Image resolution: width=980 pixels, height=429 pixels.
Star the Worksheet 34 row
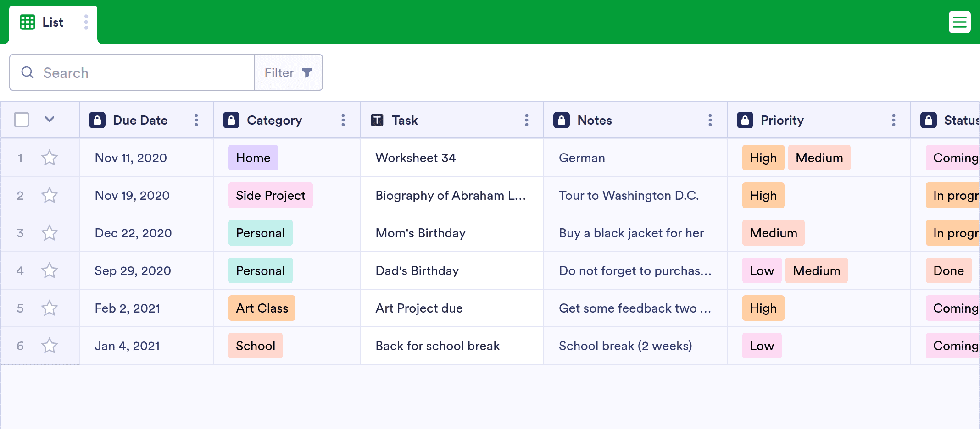coord(50,158)
